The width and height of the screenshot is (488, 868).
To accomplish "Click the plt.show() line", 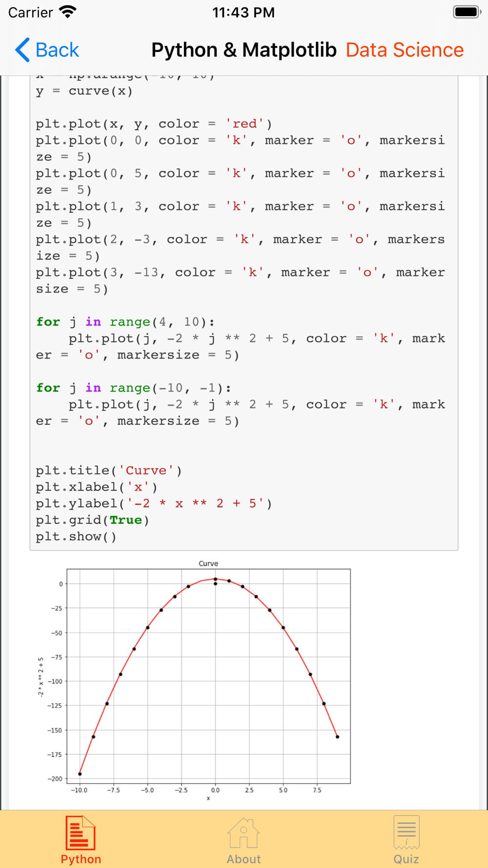I will [76, 537].
